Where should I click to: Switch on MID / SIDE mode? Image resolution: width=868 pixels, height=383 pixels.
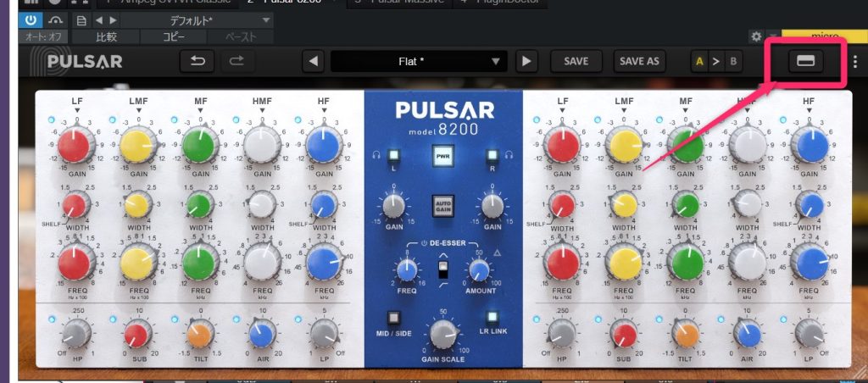[393, 320]
